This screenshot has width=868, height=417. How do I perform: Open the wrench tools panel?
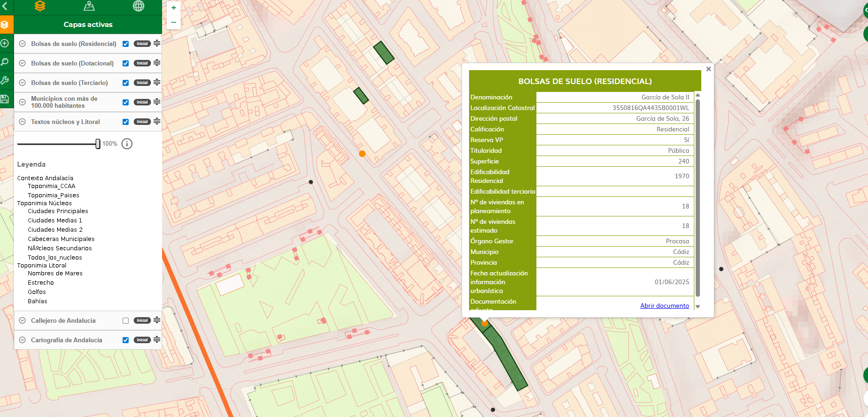coord(5,80)
